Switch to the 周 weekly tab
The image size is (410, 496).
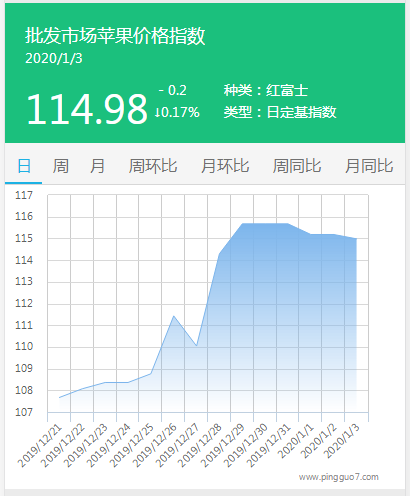click(x=61, y=166)
